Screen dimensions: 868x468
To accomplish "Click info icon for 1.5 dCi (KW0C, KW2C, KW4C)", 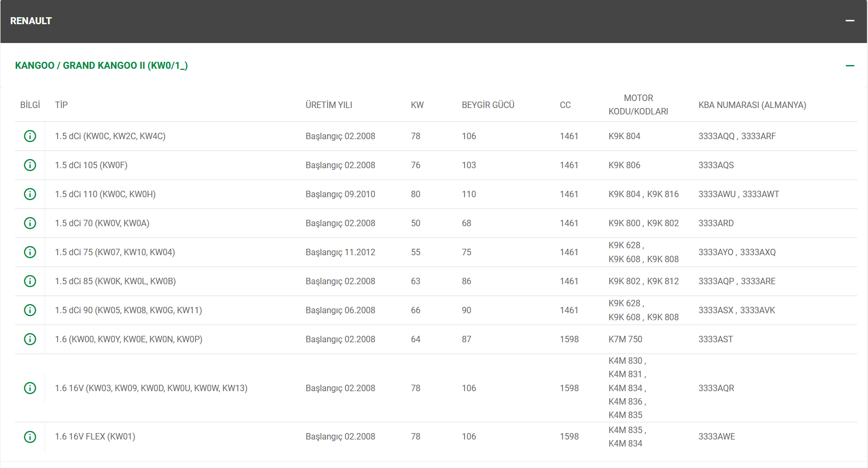I will (x=30, y=136).
